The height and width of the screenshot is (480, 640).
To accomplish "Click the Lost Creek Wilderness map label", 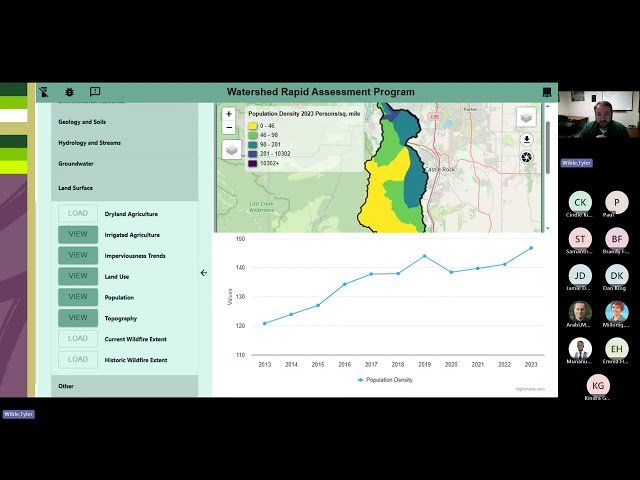I will [261, 207].
